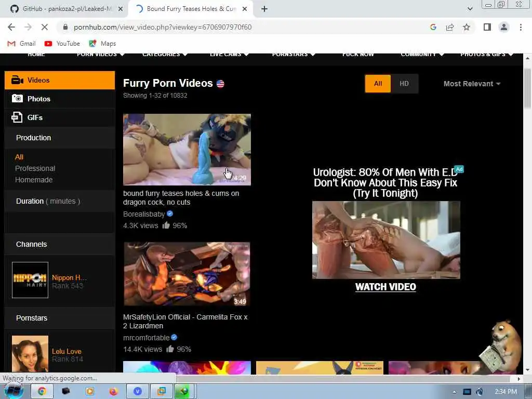The width and height of the screenshot is (532, 399).
Task: Go back using the browser back arrow
Action: (11, 27)
